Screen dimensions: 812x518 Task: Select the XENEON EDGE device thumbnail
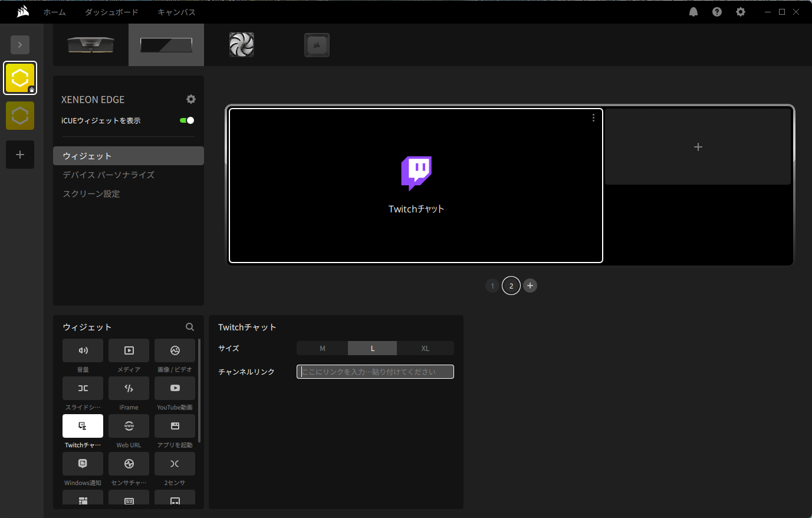pyautogui.click(x=166, y=45)
